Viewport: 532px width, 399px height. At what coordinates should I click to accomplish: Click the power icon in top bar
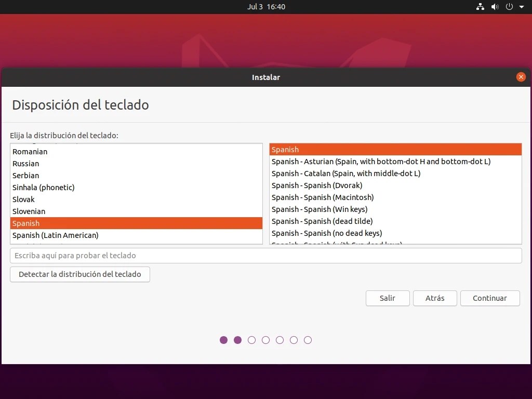(509, 7)
